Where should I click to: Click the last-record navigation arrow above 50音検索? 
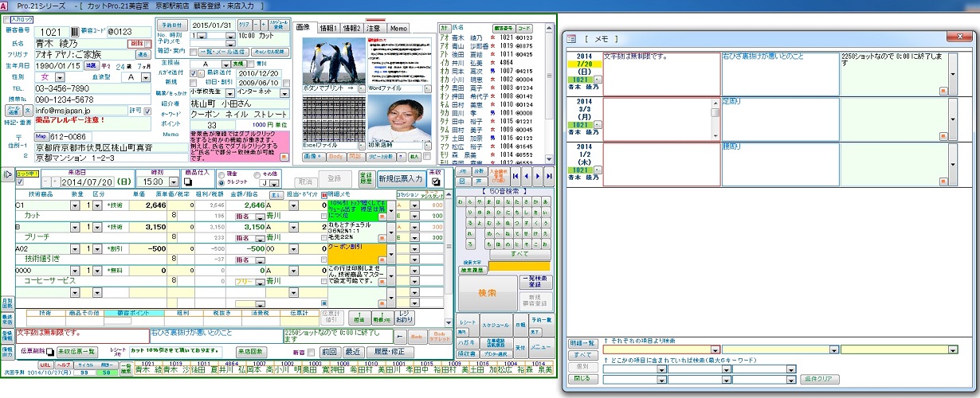(550, 176)
